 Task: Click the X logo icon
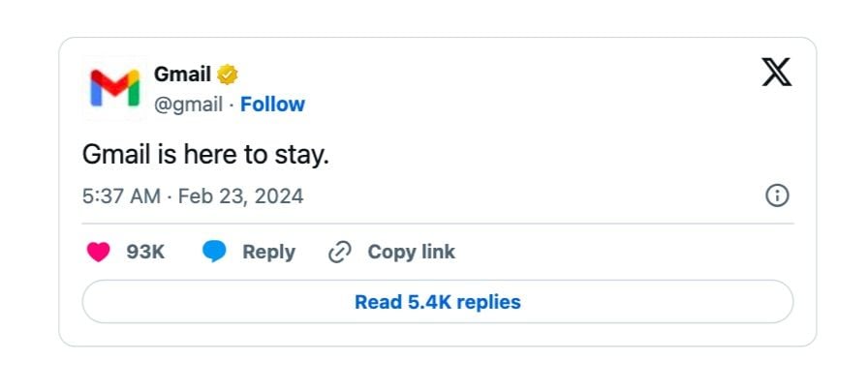click(x=777, y=73)
